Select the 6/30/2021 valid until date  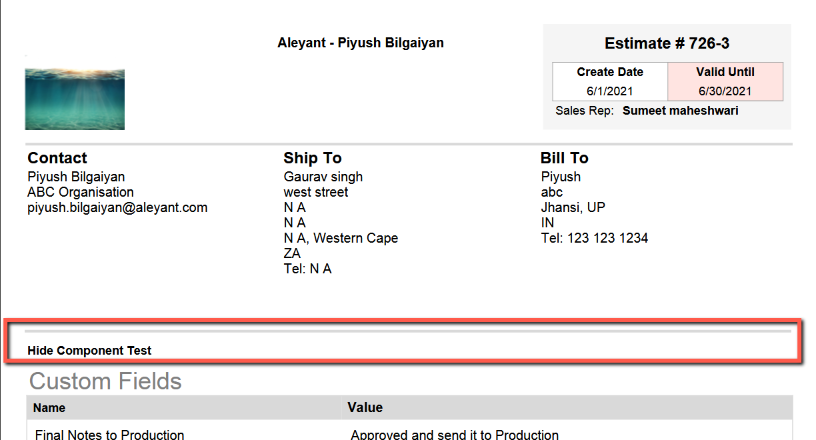pyautogui.click(x=725, y=91)
